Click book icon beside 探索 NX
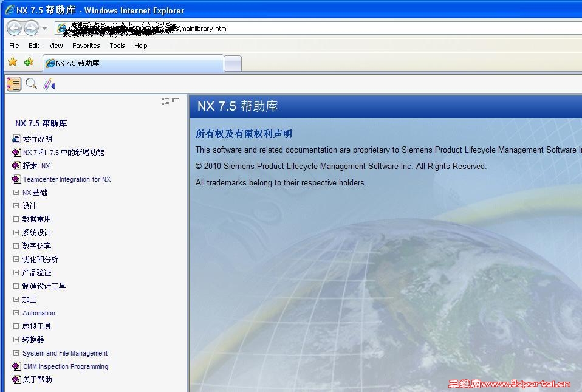Viewport: 582px width, 392px height. [16, 166]
